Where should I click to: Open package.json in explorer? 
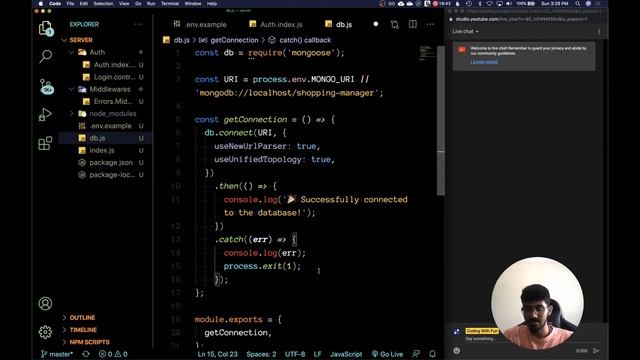click(110, 162)
